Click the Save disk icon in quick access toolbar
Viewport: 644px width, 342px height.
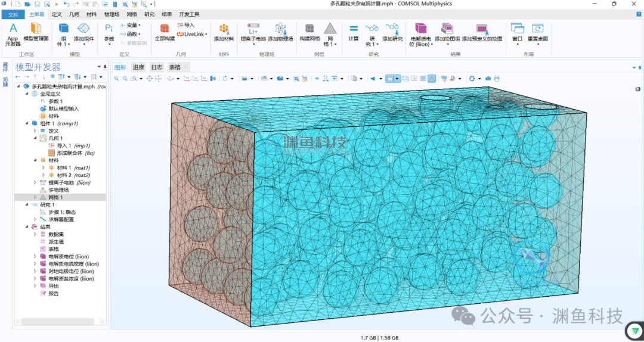coord(37,4)
